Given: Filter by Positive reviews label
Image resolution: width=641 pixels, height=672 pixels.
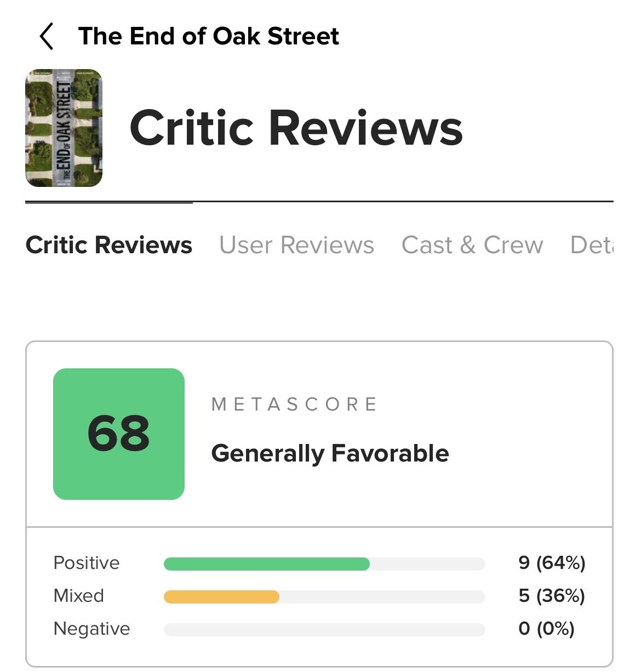Looking at the screenshot, I should coord(87,563).
